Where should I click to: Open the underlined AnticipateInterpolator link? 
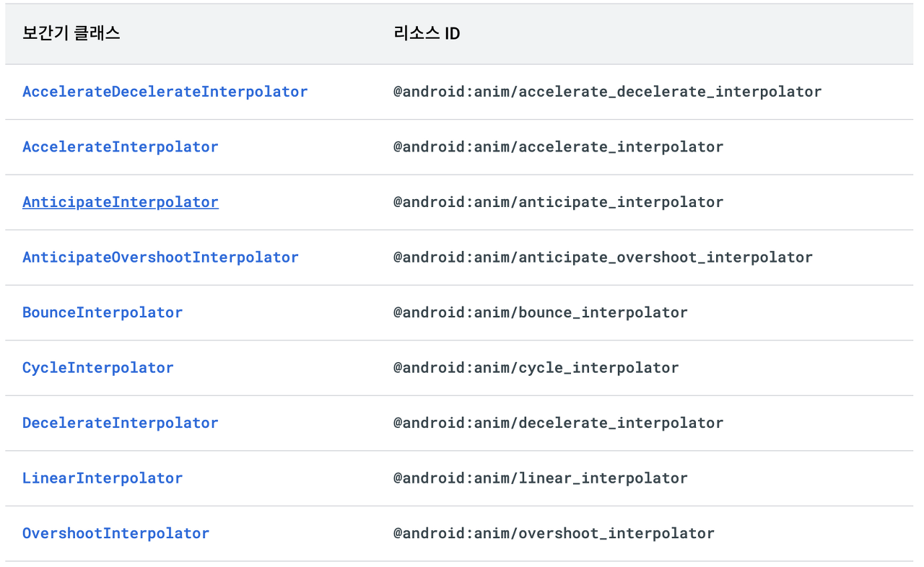pos(120,202)
